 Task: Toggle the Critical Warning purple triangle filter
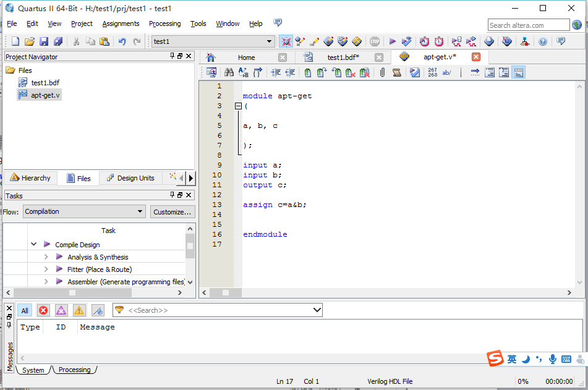[61, 310]
